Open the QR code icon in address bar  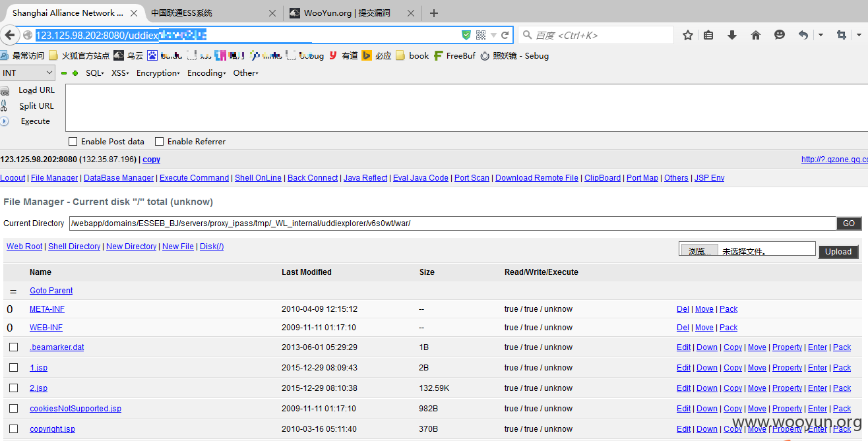pos(480,35)
